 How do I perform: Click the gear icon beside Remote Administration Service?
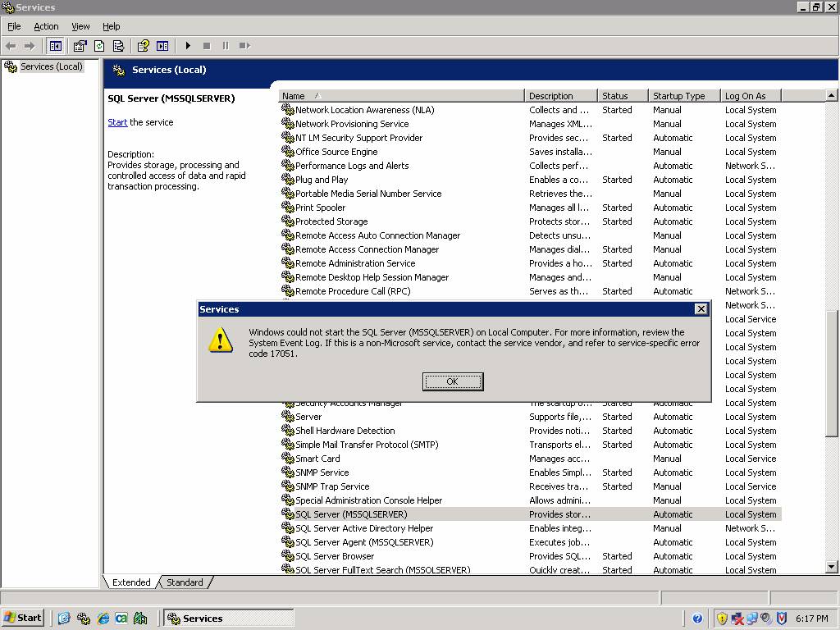pos(288,263)
